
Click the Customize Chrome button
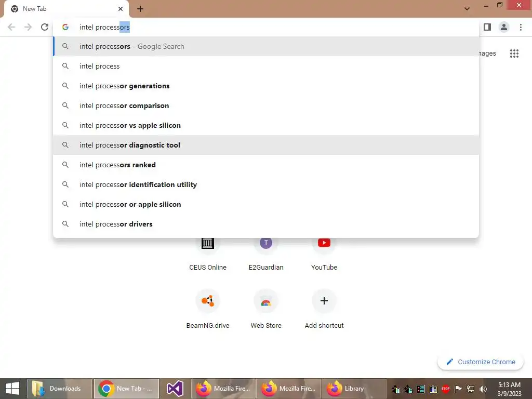tap(481, 362)
